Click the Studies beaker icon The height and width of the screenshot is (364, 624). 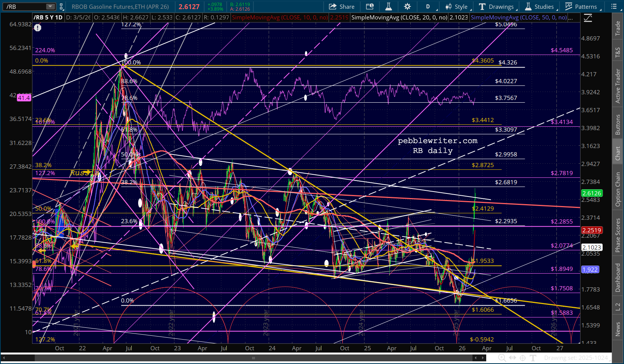click(x=529, y=6)
